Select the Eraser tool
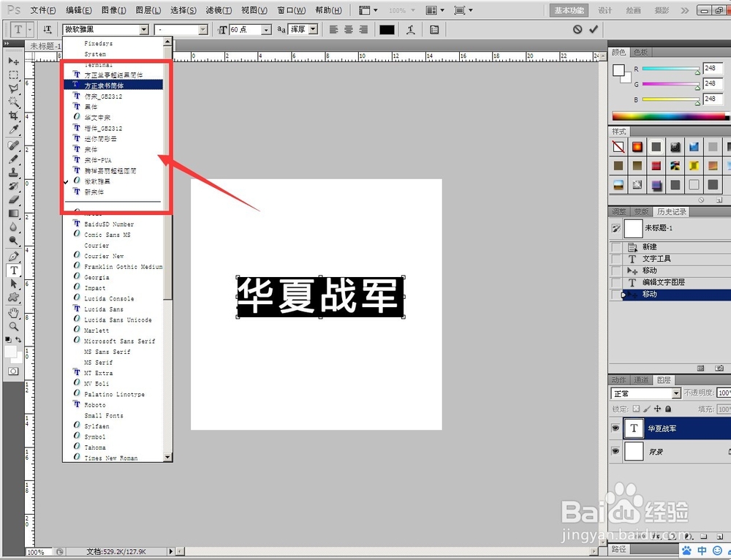The height and width of the screenshot is (560, 731). point(13,200)
